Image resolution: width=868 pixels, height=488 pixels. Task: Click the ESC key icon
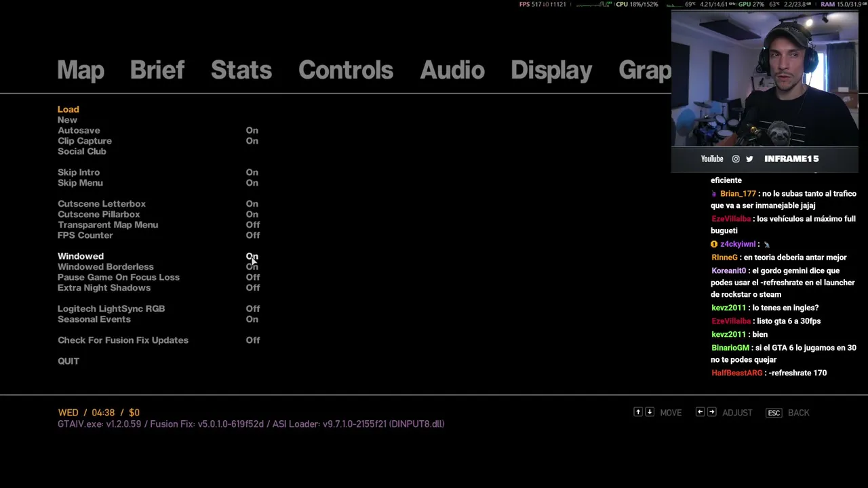coord(774,413)
